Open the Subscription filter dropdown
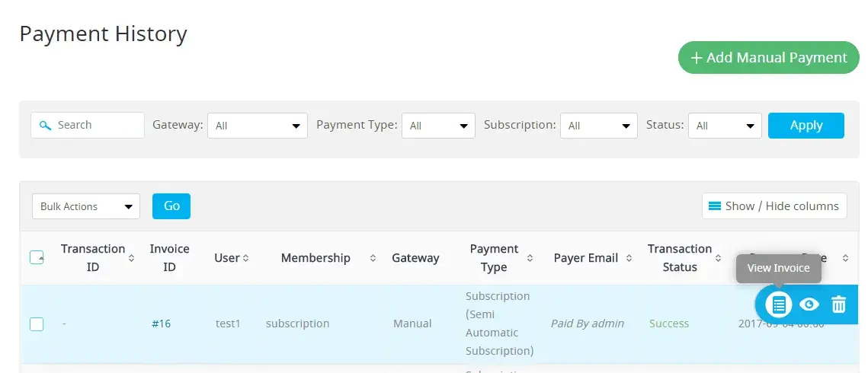The image size is (868, 373). click(x=598, y=126)
